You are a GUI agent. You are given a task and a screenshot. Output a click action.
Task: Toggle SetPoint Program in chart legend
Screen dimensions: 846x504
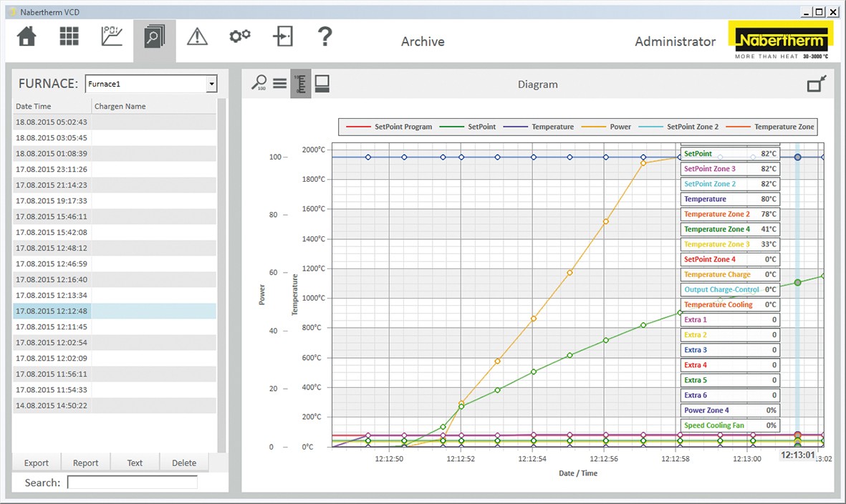(x=388, y=127)
